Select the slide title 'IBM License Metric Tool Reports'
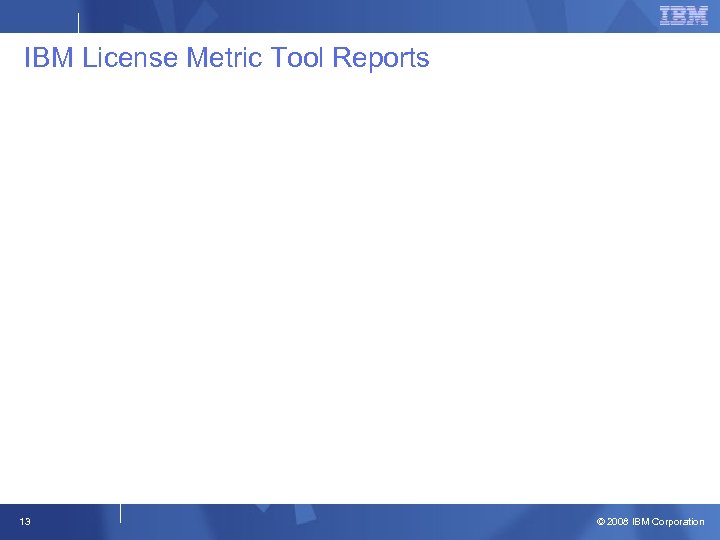 point(226,57)
